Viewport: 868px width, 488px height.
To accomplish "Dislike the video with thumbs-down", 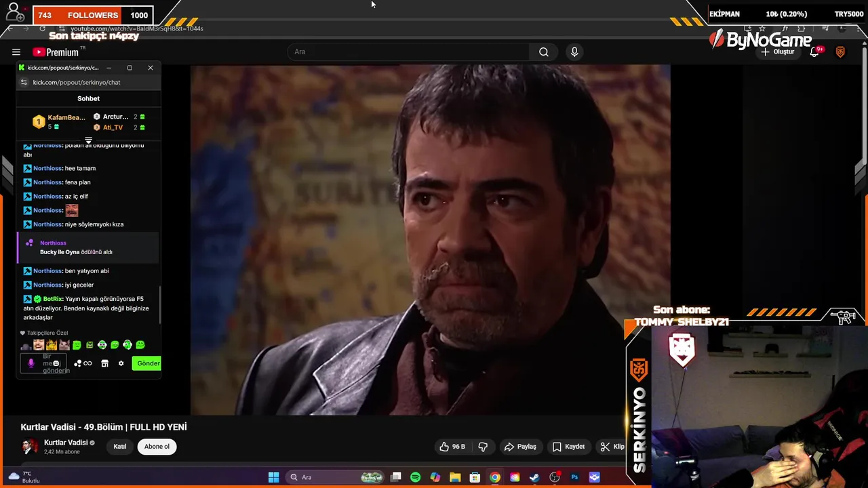I will [484, 447].
